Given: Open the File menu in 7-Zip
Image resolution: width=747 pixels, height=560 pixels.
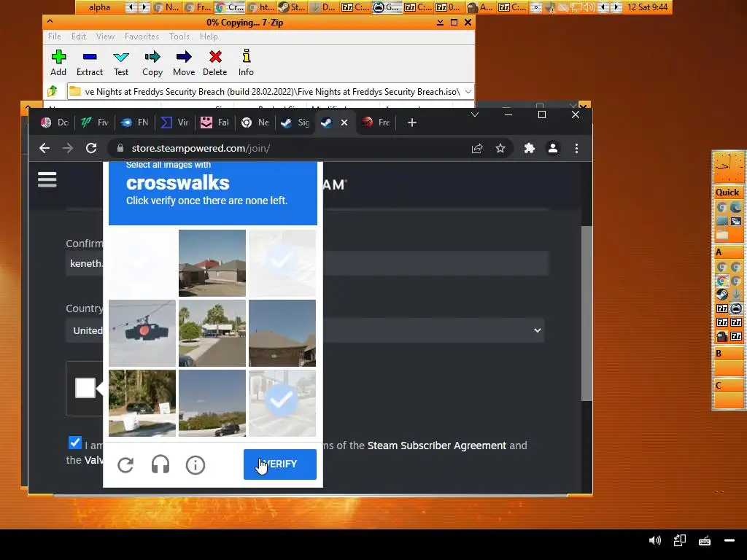Looking at the screenshot, I should (x=54, y=36).
